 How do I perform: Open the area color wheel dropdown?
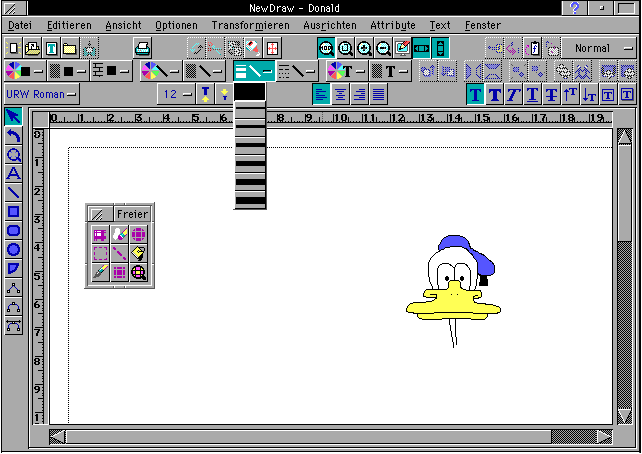click(x=25, y=71)
